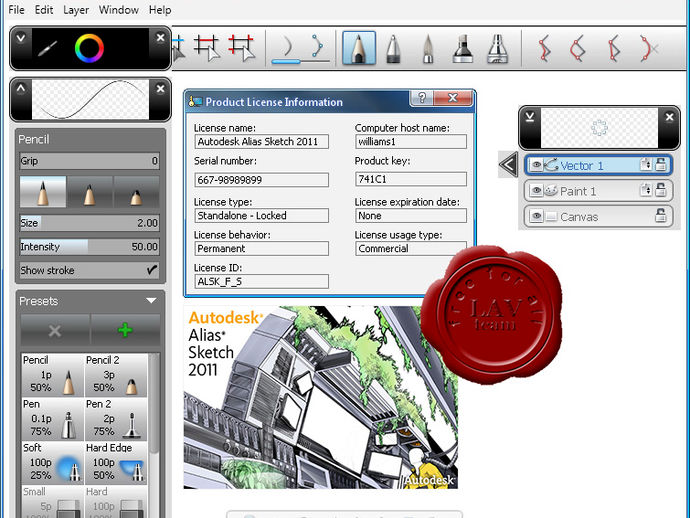Select the Pencil 2 preset

(x=116, y=375)
